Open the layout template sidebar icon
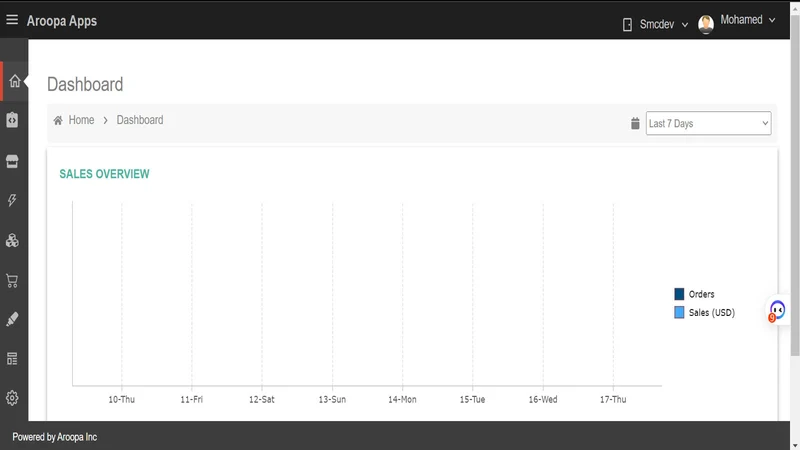This screenshot has height=450, width=800. (x=12, y=359)
